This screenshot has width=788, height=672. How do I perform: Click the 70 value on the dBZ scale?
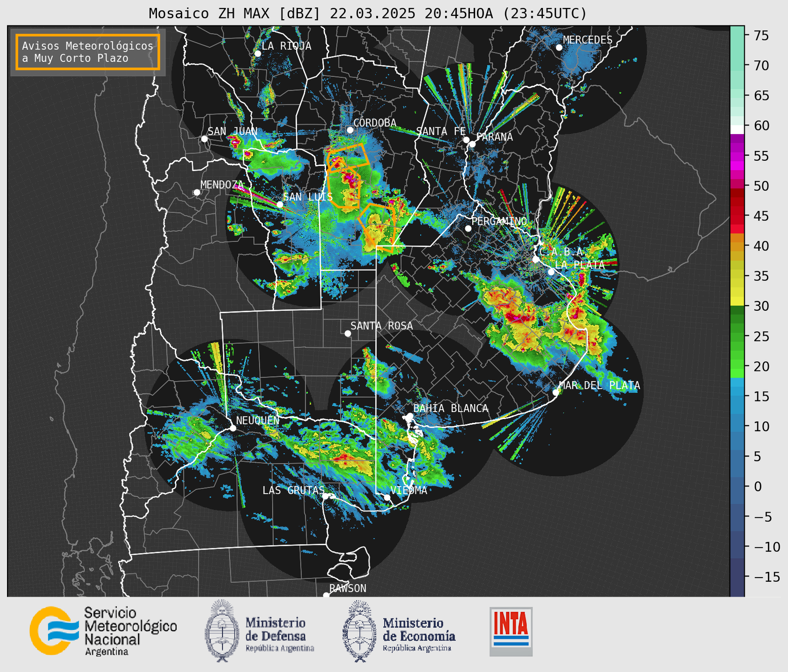tap(761, 65)
